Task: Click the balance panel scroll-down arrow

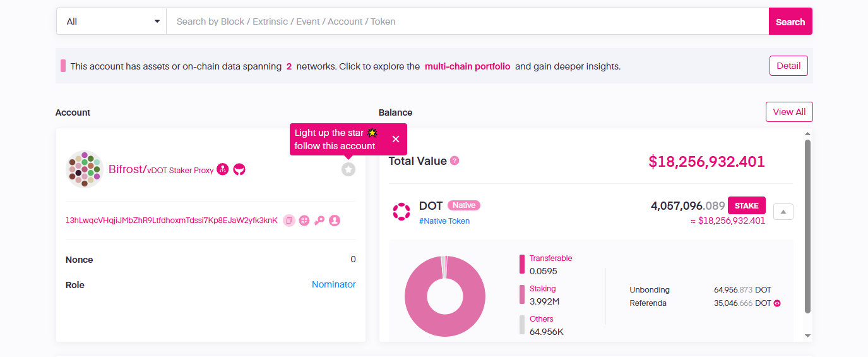Action: pos(808,336)
